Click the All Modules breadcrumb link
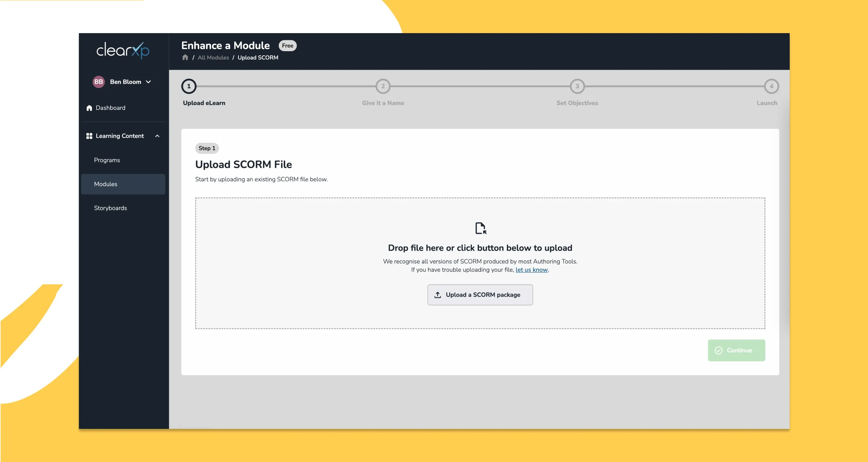 [x=213, y=57]
